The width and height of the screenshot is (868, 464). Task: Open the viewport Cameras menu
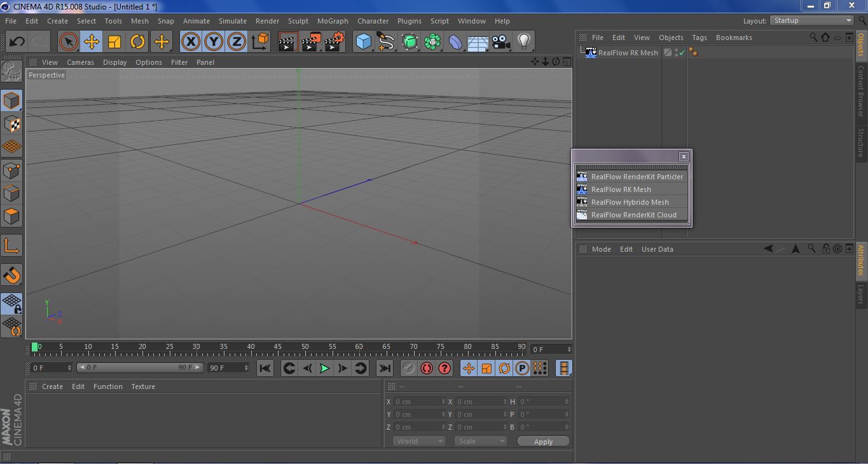[80, 62]
